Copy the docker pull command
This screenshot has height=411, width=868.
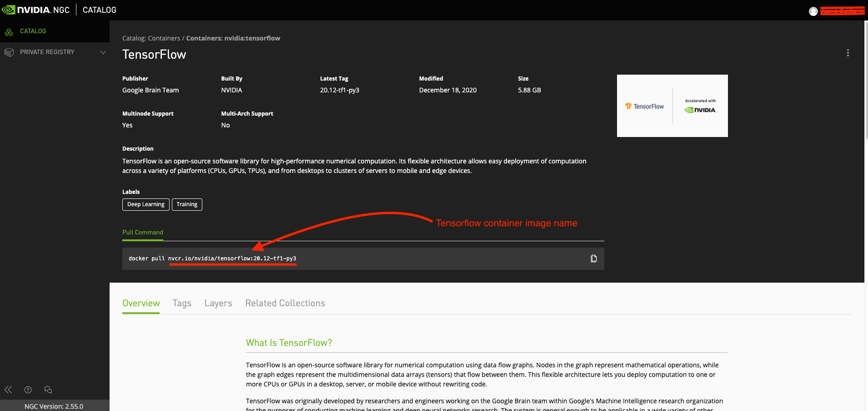coord(593,259)
